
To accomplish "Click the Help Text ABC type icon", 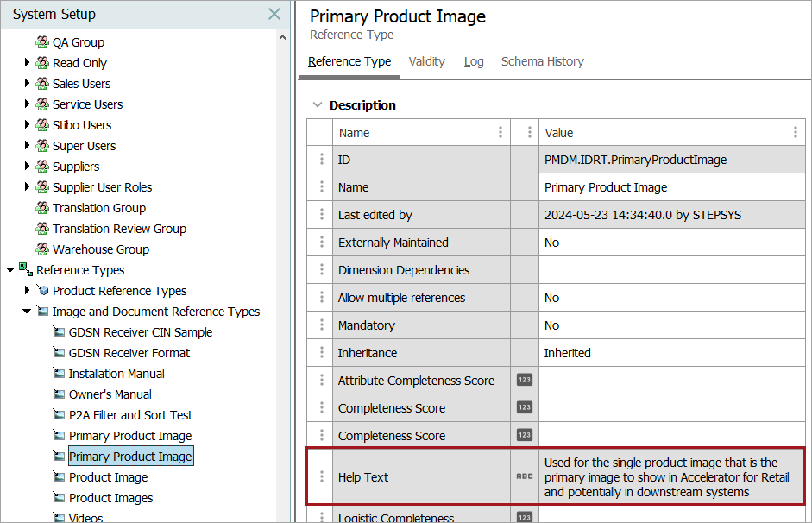I will pyautogui.click(x=524, y=476).
